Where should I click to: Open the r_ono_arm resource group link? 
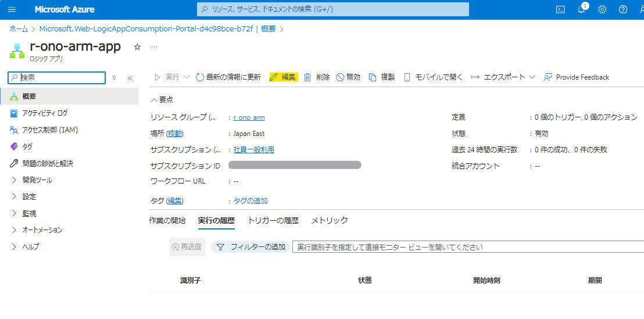(249, 117)
